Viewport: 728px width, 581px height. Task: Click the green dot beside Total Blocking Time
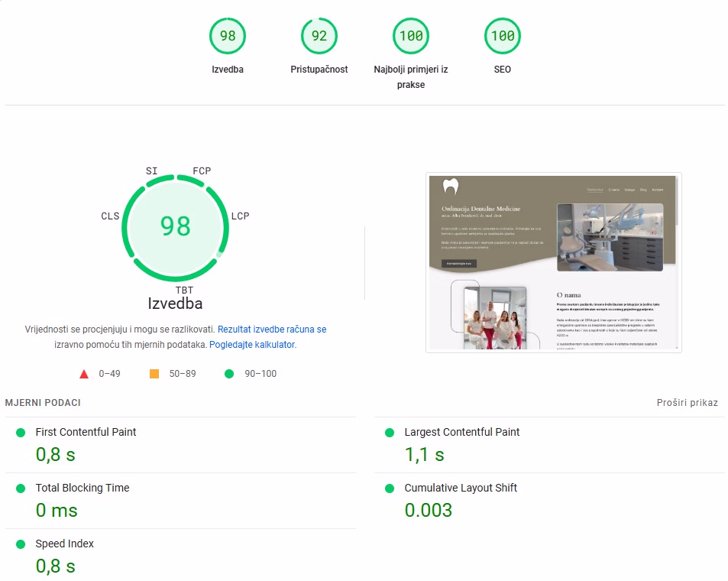pos(21,488)
